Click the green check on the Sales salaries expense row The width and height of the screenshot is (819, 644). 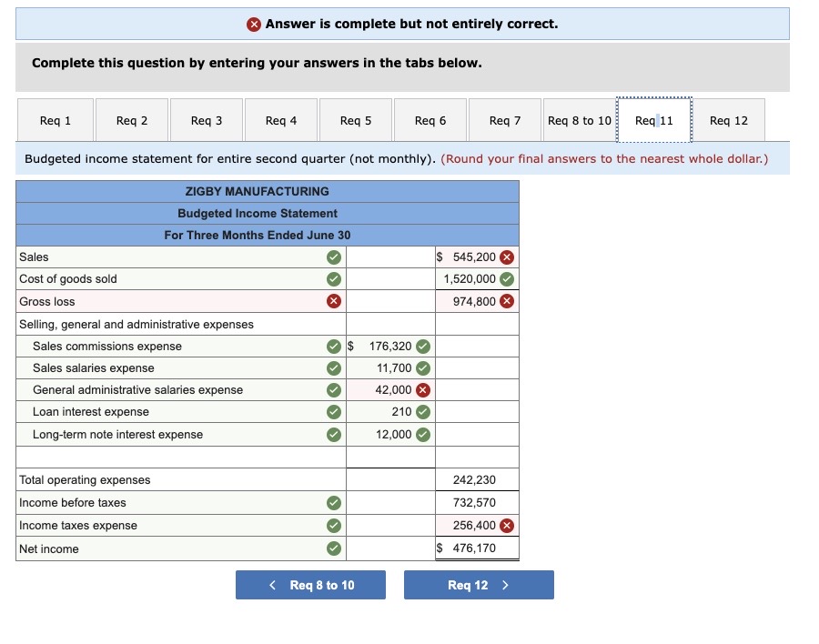334,367
